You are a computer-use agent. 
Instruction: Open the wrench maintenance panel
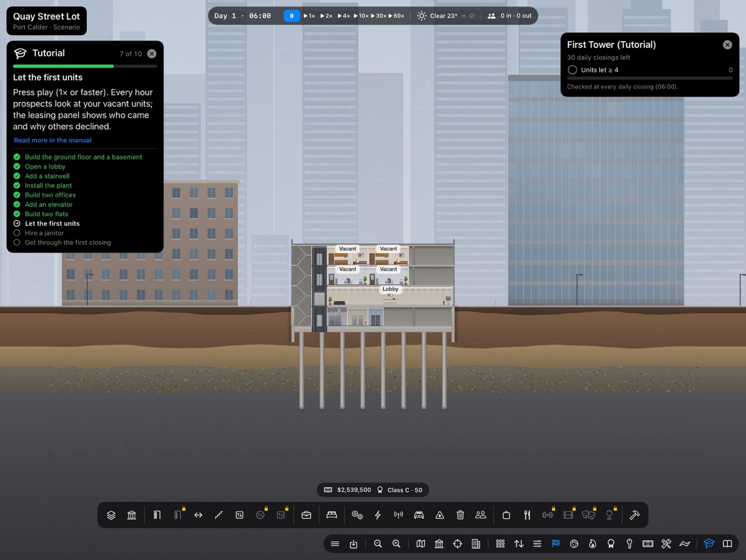pos(666,544)
